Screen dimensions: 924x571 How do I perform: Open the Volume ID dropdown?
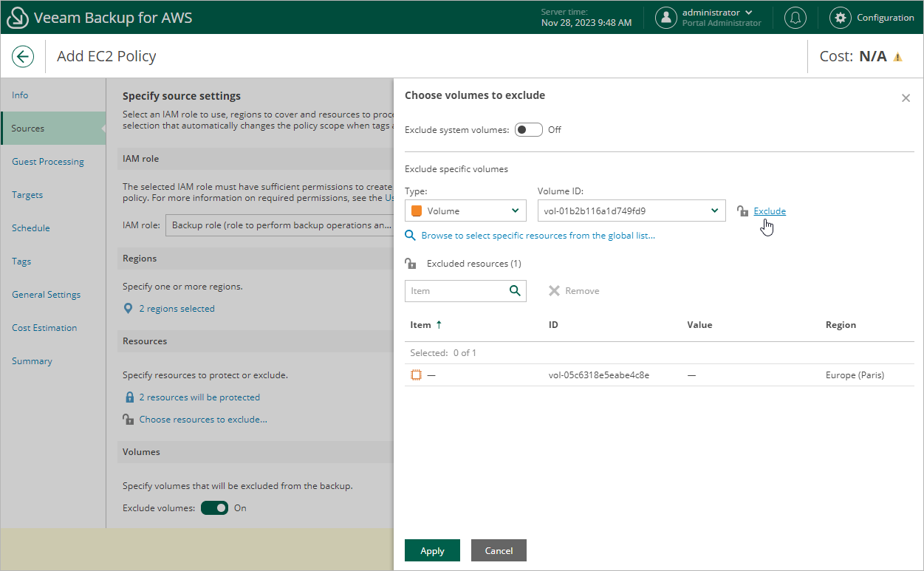tap(632, 211)
